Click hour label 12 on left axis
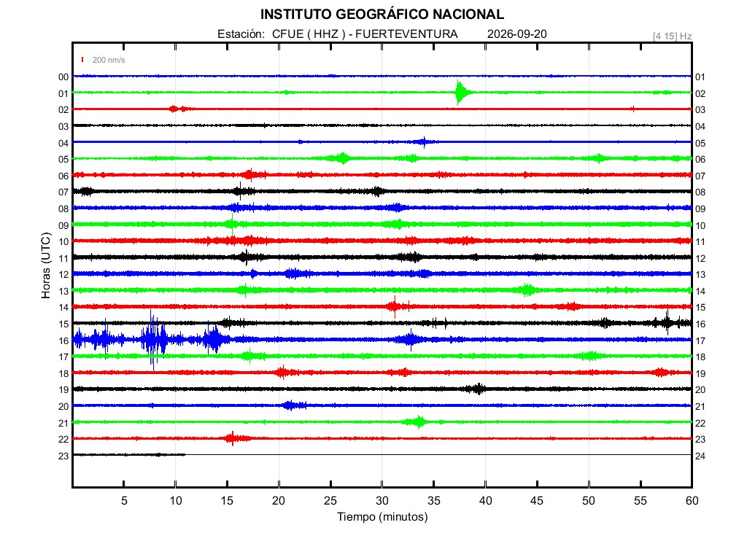This screenshot has width=747, height=560. click(x=63, y=275)
